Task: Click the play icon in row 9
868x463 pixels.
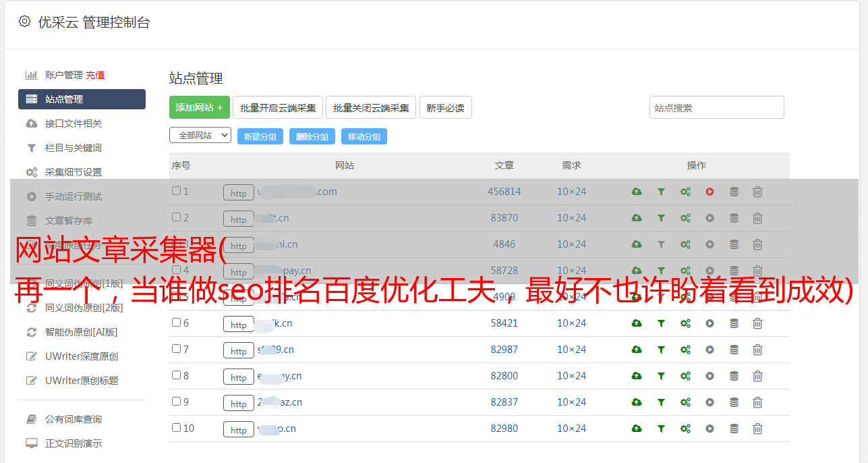Action: (x=710, y=402)
